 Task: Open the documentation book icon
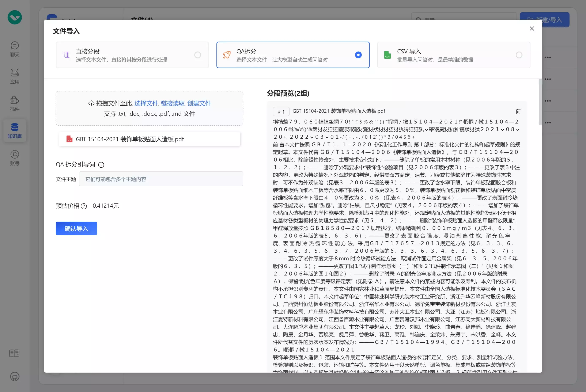click(x=14, y=353)
